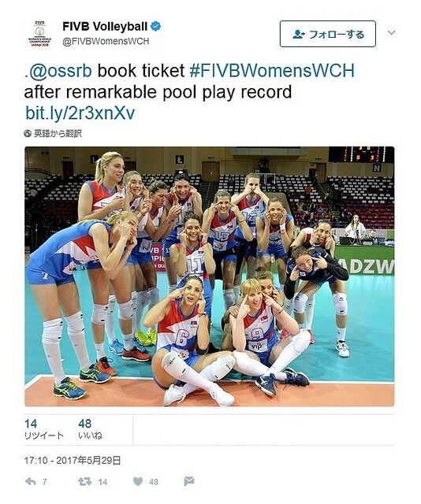Click the retweet icon at the bottom

[84, 481]
